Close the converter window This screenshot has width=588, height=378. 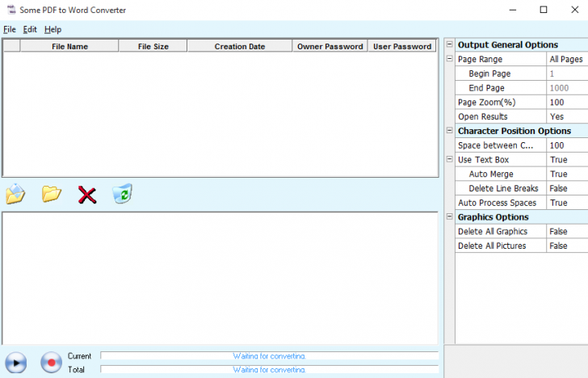click(574, 10)
